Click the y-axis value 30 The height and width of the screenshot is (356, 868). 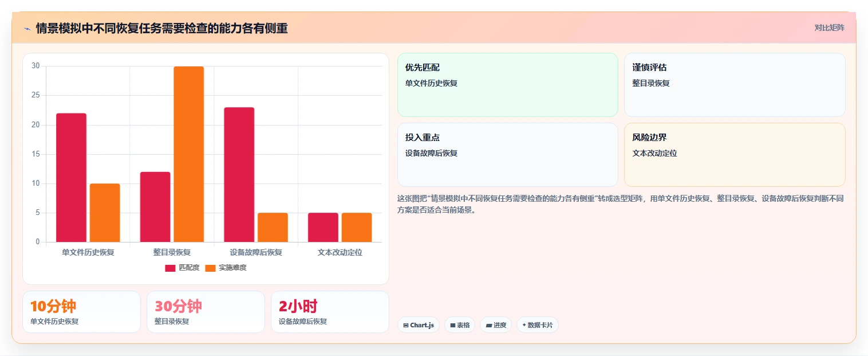tap(35, 66)
